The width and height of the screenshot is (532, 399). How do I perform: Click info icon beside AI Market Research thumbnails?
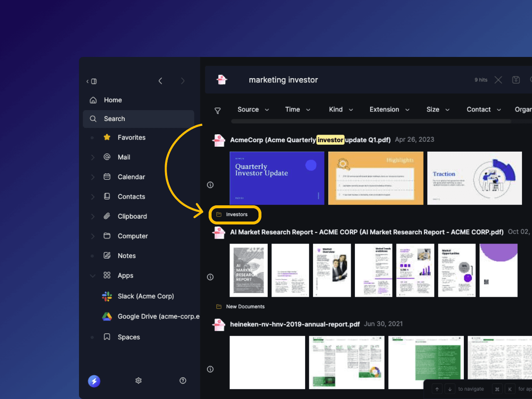(x=210, y=277)
